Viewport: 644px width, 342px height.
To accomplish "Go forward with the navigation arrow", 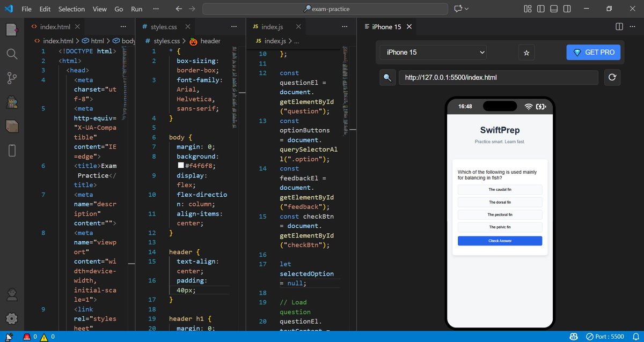I will coord(192,9).
